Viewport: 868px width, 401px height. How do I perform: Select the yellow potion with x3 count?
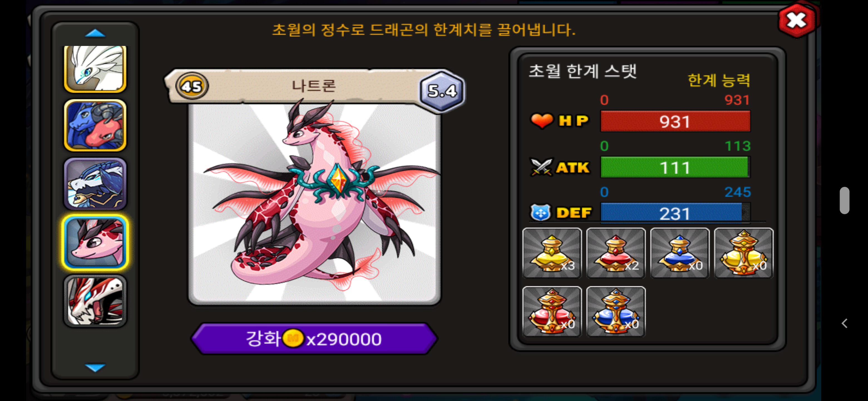click(x=552, y=253)
